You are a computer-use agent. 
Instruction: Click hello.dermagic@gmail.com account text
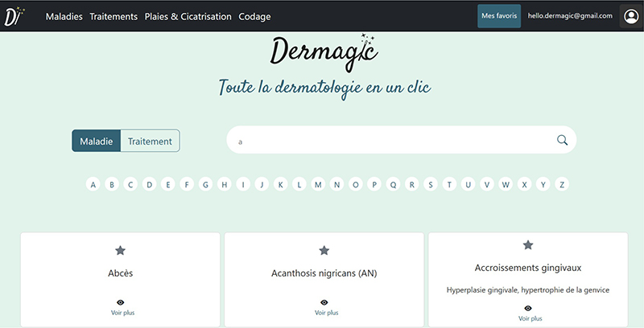[570, 16]
